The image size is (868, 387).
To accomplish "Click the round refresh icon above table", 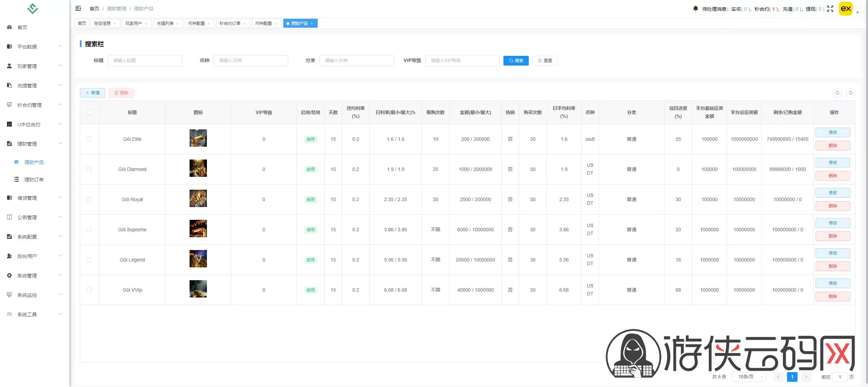I will (850, 93).
